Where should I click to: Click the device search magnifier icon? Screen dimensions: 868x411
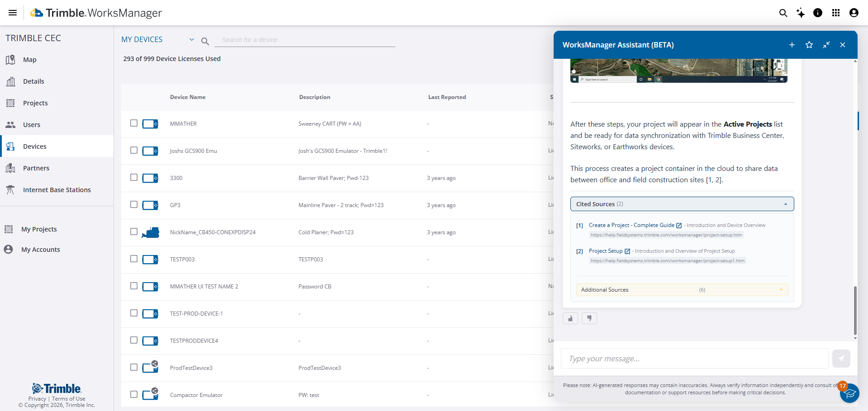click(x=205, y=42)
